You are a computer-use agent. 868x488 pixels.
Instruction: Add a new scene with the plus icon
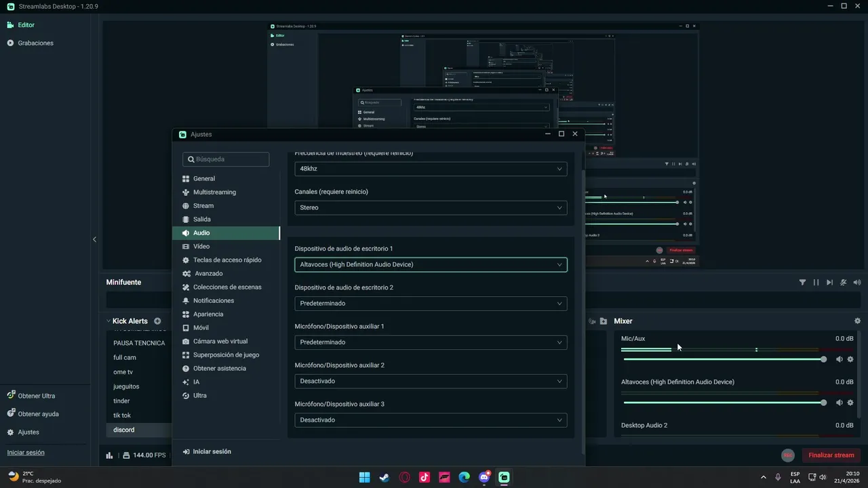click(x=157, y=321)
